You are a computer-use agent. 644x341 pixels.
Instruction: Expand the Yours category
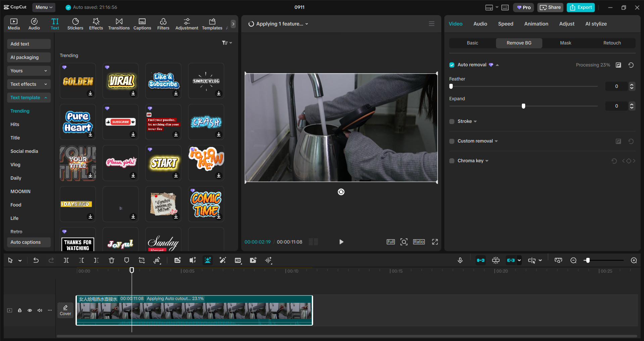(29, 71)
